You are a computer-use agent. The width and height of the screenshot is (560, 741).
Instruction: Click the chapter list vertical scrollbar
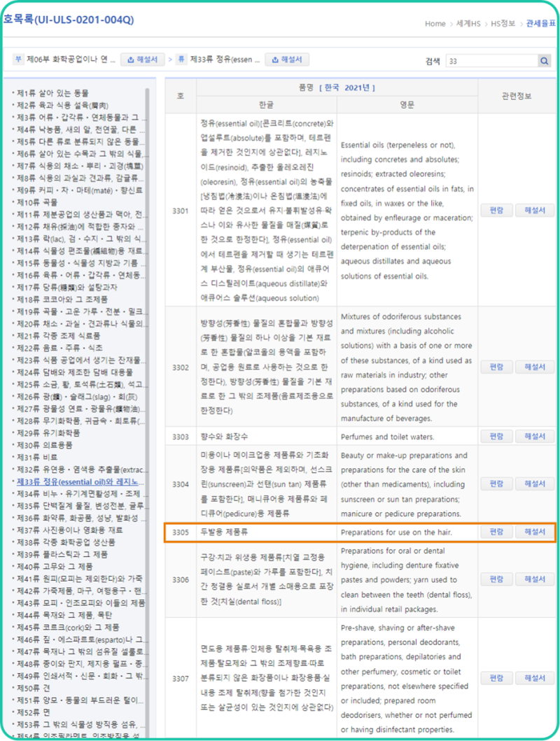147,411
